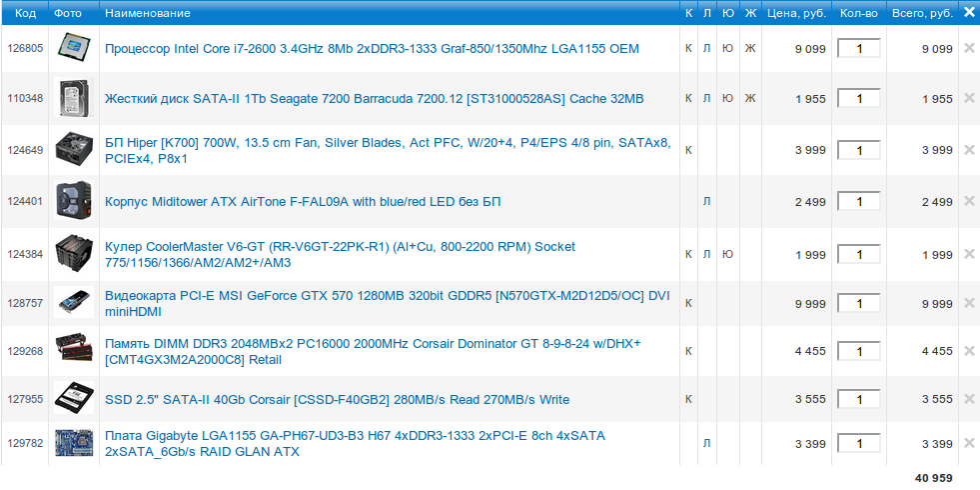Open the Corsair SSD 40Gb product link
The height and width of the screenshot is (490, 980).
coord(337,400)
